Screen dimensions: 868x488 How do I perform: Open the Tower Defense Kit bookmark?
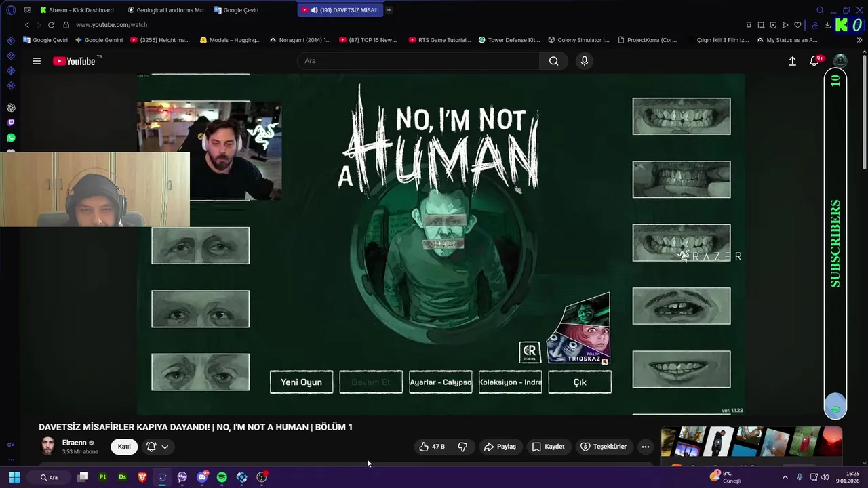[509, 40]
